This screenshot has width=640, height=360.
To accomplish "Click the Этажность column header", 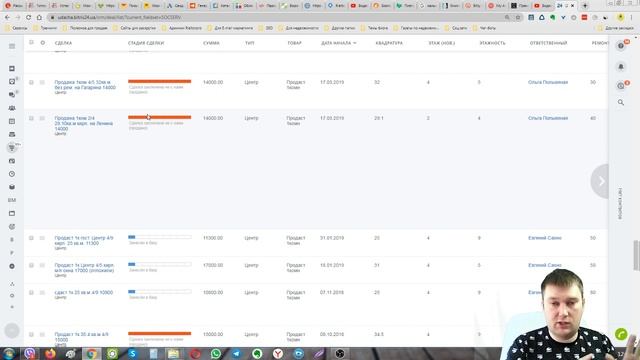I will point(492,43).
